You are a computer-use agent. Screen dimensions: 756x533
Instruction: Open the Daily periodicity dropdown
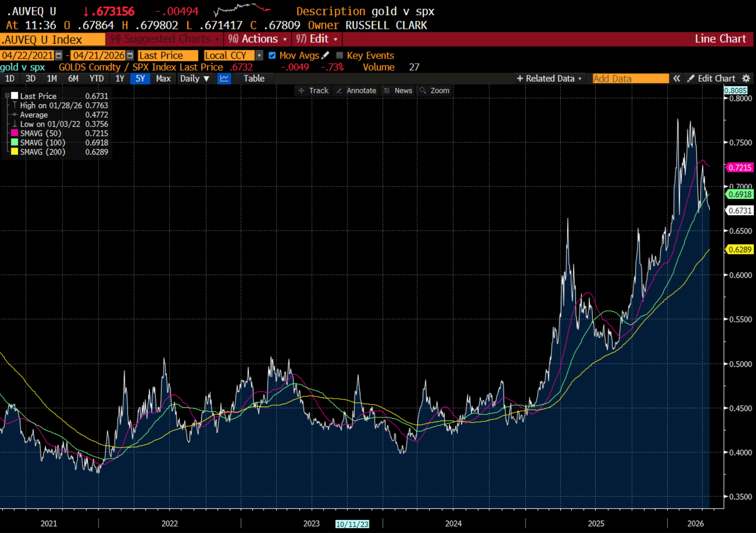195,79
